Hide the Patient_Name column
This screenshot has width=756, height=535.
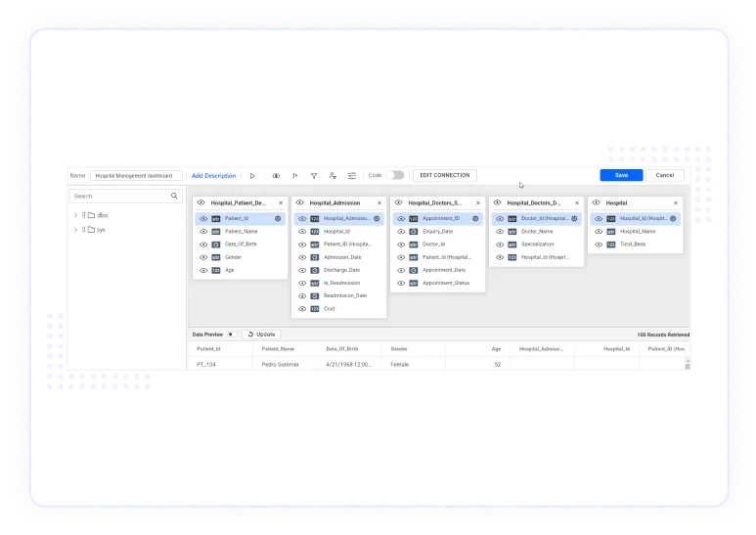[x=203, y=232]
